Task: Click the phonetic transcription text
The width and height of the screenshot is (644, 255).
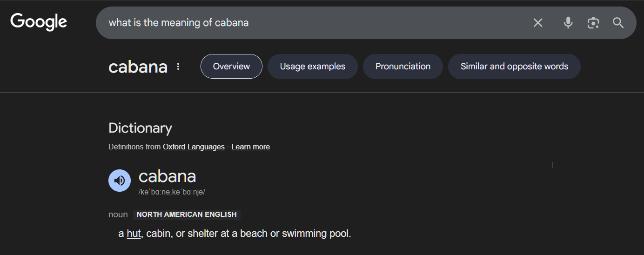Action: pyautogui.click(x=172, y=192)
